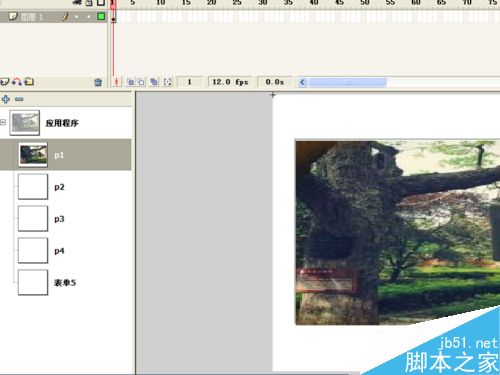The width and height of the screenshot is (500, 375).
Task: Click the Center Frame button below timeline
Action: tap(116, 82)
